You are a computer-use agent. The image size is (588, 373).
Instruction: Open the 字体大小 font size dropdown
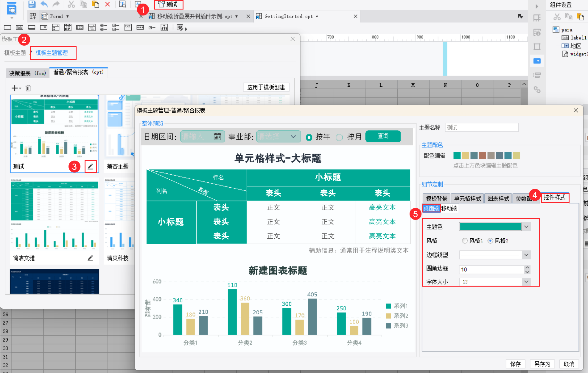coord(526,282)
